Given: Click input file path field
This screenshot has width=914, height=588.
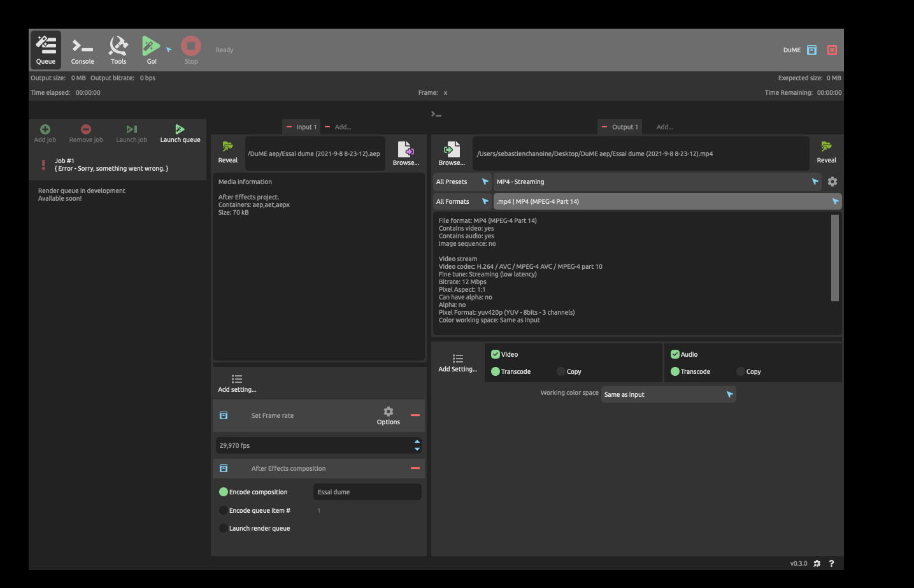Looking at the screenshot, I should pos(315,154).
